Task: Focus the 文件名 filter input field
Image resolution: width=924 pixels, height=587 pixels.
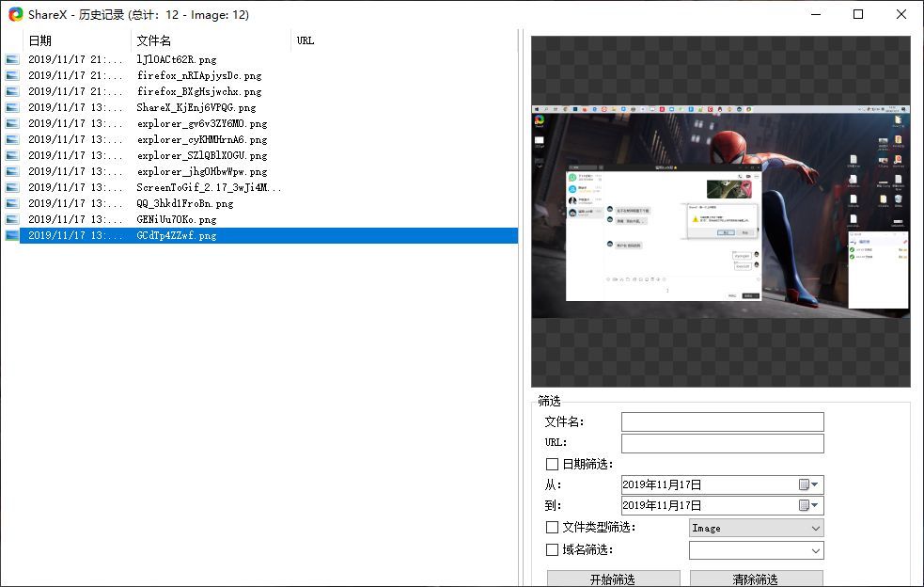Action: 723,421
